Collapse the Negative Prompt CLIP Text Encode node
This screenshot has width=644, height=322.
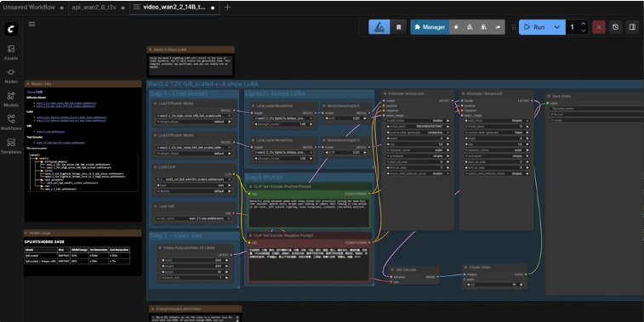tap(250, 235)
